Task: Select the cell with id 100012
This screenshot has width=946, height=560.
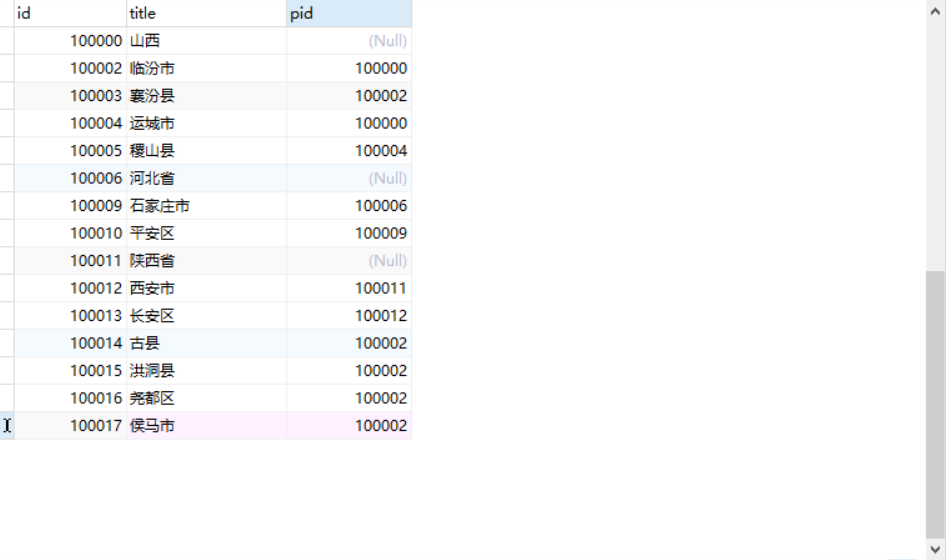Action: (x=70, y=288)
